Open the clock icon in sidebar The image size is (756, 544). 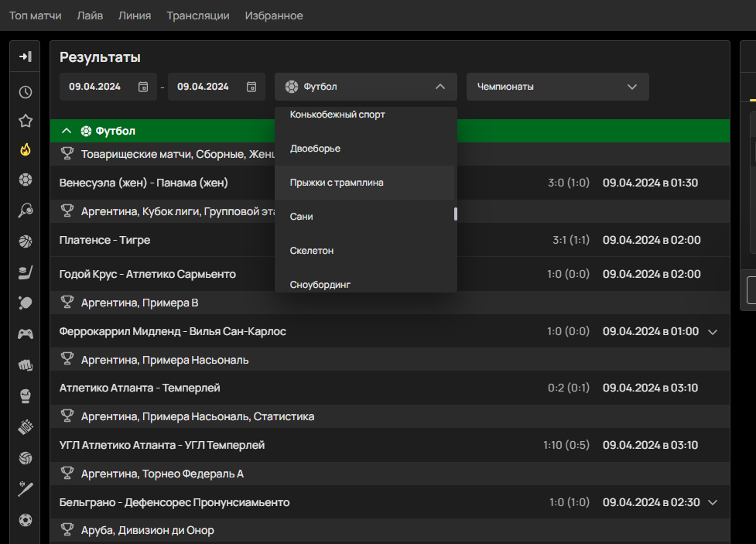(x=26, y=92)
